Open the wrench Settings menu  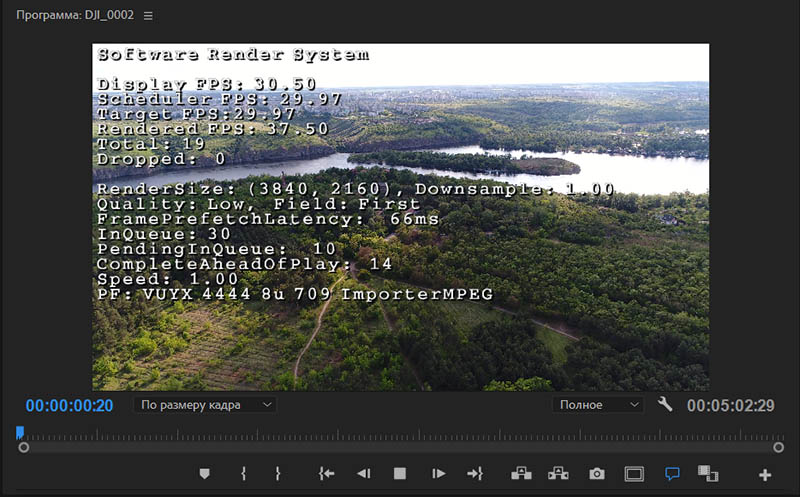(x=664, y=405)
